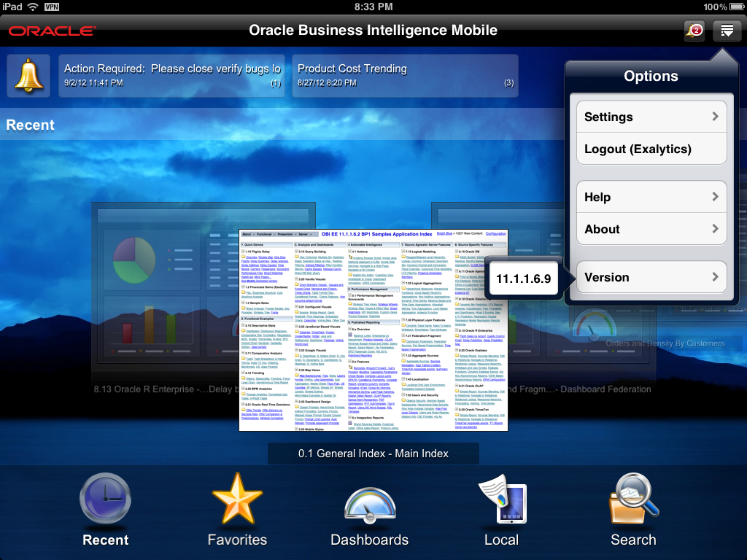Tap the 0.1 General Index - Main Index caption
The image size is (747, 560).
point(373,454)
